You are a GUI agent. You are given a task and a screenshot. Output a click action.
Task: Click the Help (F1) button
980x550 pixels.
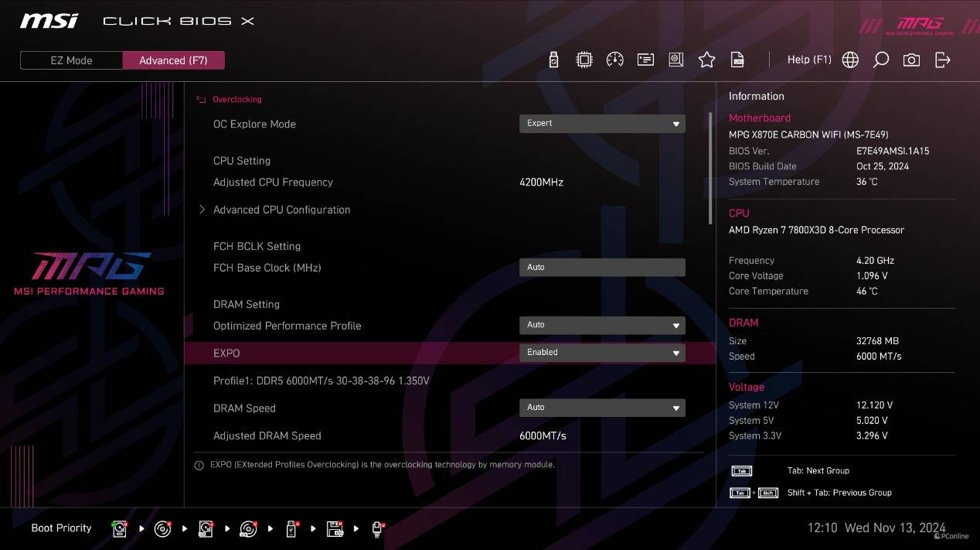click(808, 60)
